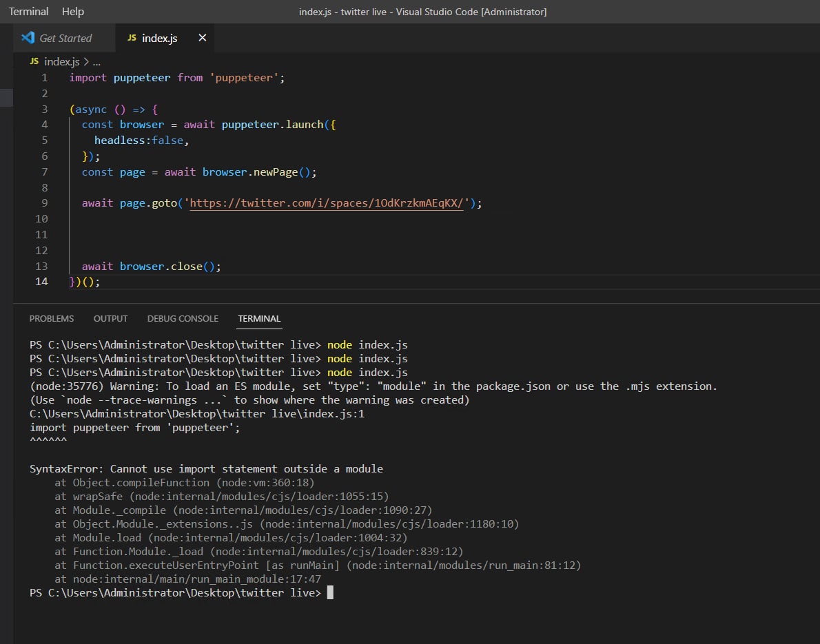Select the TERMINAL panel tab
Viewport: 820px width, 644px height.
point(259,318)
